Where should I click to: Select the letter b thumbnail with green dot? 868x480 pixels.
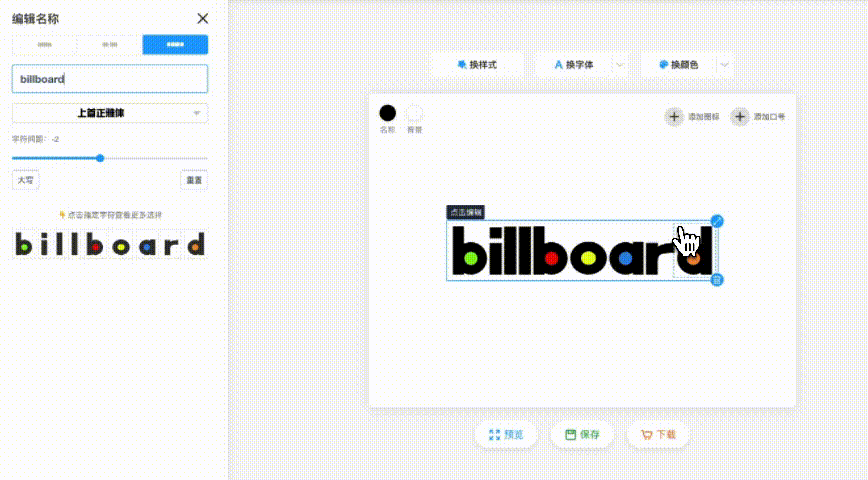[x=23, y=244]
